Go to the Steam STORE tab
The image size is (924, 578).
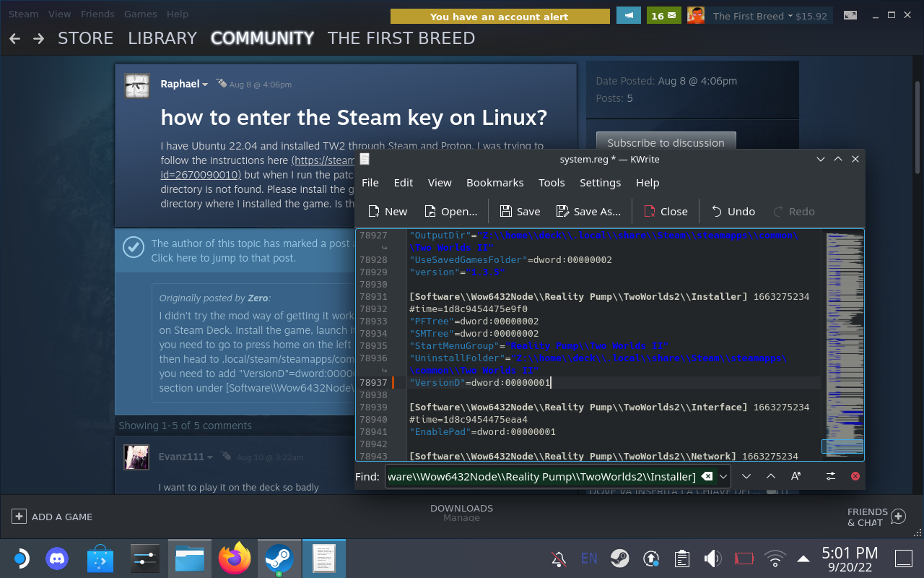pyautogui.click(x=86, y=38)
